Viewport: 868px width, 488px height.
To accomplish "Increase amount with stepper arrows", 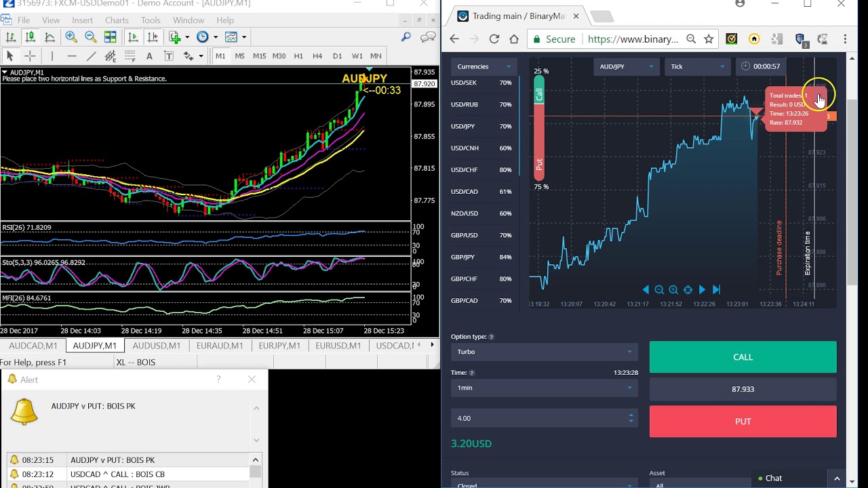I will click(x=631, y=415).
